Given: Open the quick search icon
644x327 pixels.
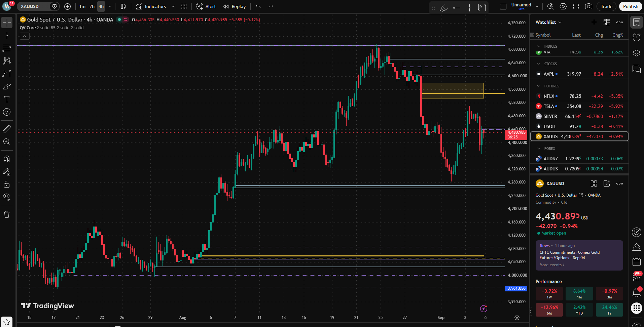Looking at the screenshot, I should click(550, 6).
